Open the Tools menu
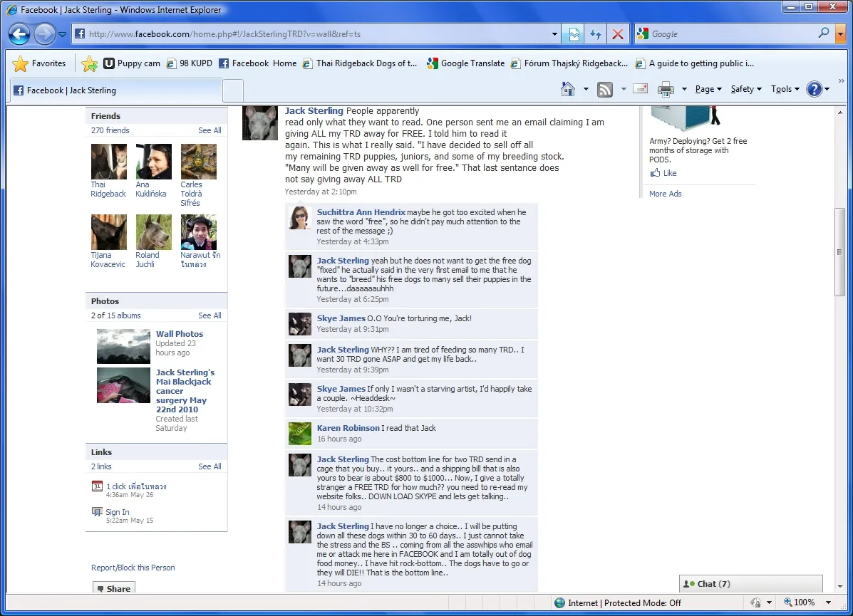The height and width of the screenshot is (616, 853). [785, 89]
